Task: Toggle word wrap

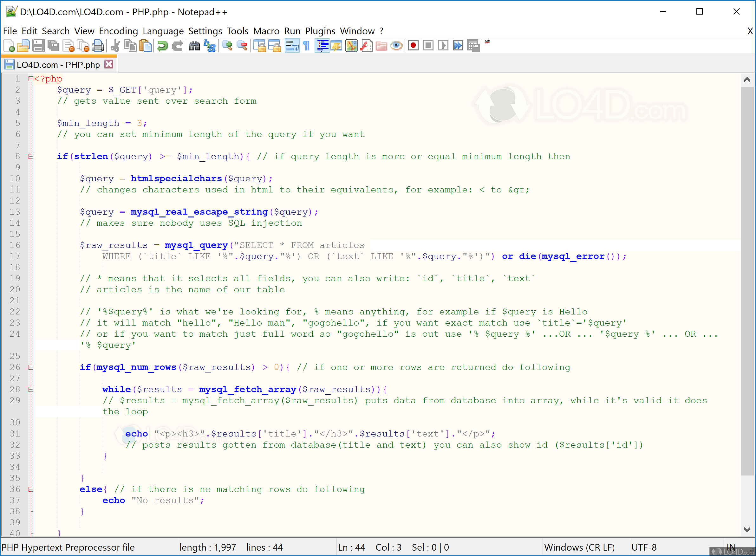Action: pyautogui.click(x=291, y=46)
